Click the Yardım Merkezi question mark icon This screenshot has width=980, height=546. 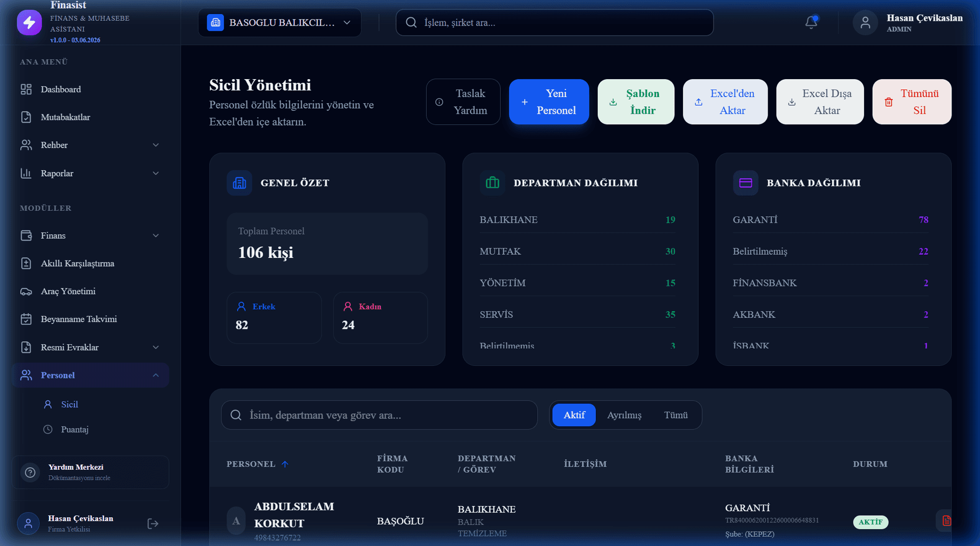click(30, 472)
